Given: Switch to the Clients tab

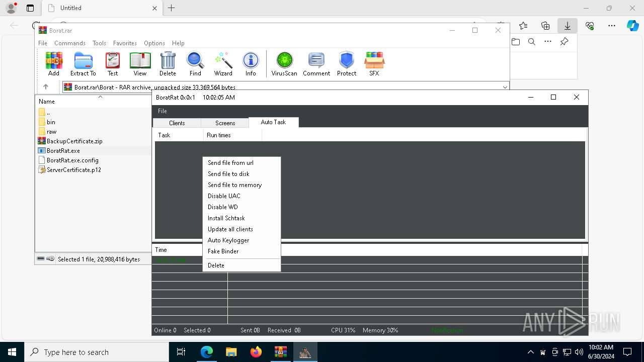Looking at the screenshot, I should pyautogui.click(x=177, y=123).
